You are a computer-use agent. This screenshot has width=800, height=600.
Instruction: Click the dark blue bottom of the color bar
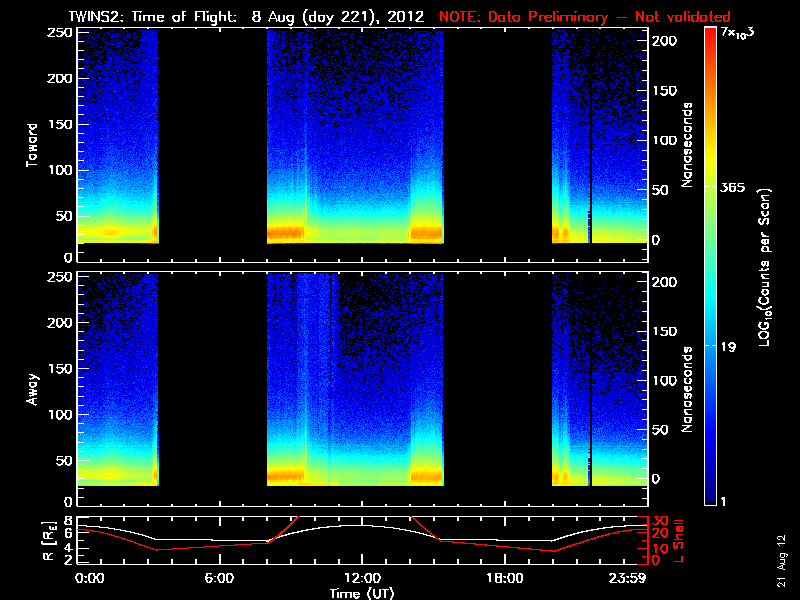point(710,497)
